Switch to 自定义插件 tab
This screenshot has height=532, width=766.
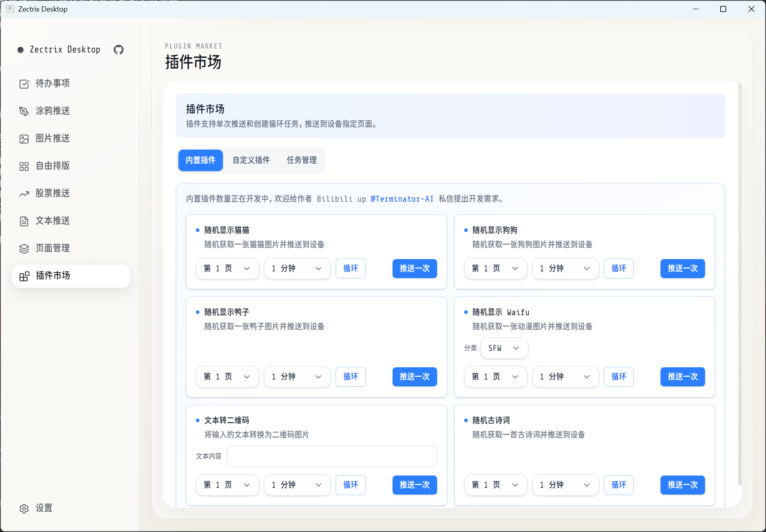[251, 160]
